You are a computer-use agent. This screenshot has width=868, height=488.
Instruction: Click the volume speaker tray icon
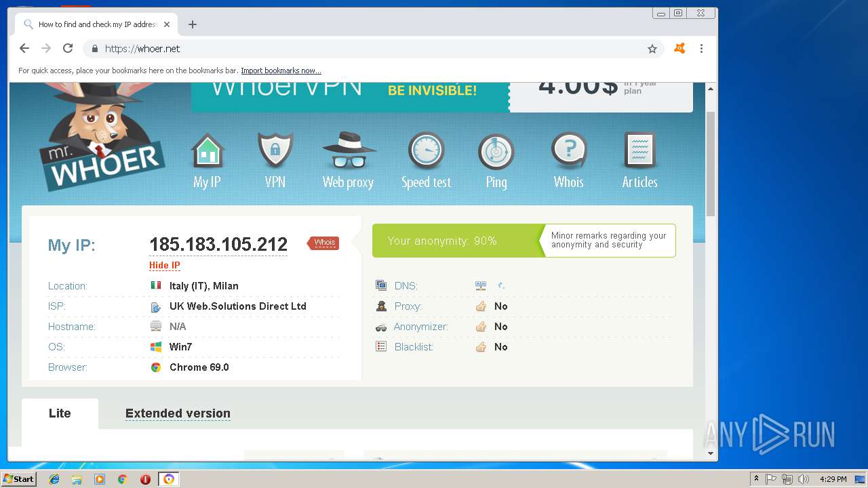coord(804,479)
